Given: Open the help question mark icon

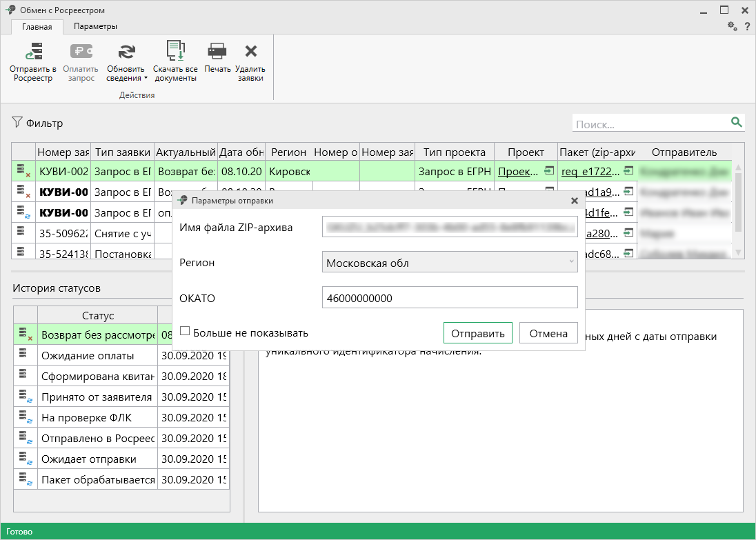Looking at the screenshot, I should tap(747, 26).
